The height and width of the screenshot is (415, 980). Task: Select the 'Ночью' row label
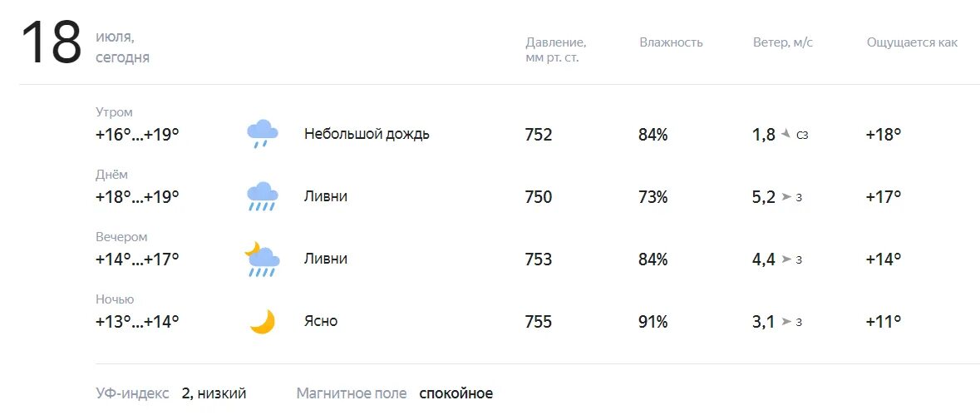tap(115, 299)
